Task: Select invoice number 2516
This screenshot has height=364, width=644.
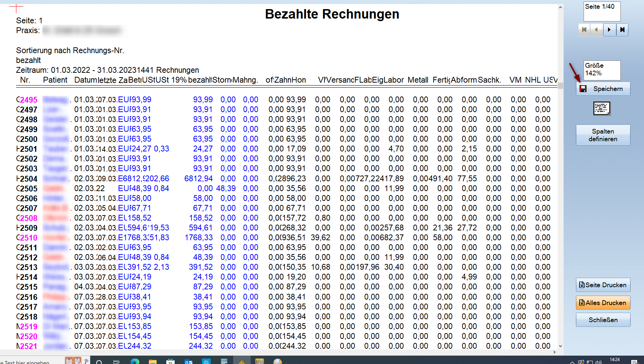Action: 28,297
